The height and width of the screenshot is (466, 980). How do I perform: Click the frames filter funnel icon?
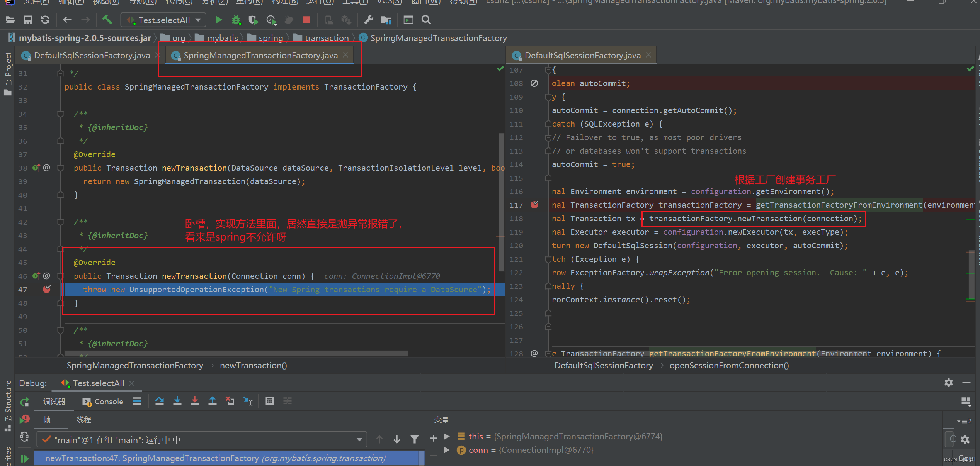point(415,439)
